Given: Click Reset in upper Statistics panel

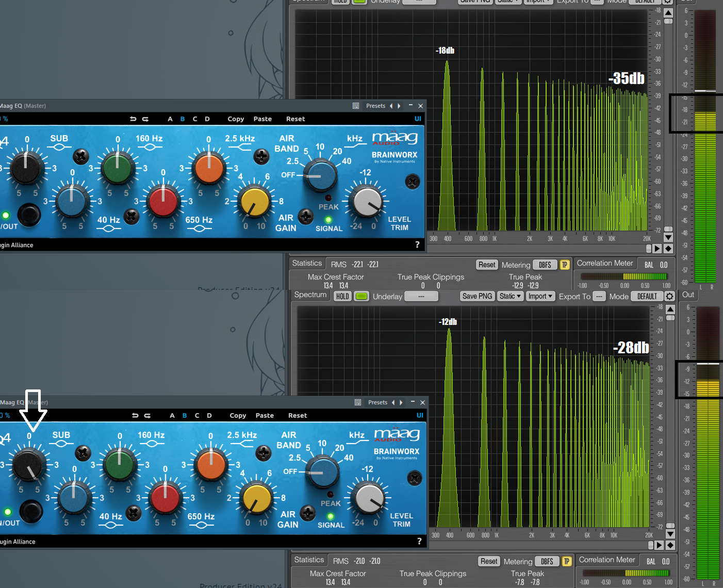Looking at the screenshot, I should pyautogui.click(x=487, y=265).
